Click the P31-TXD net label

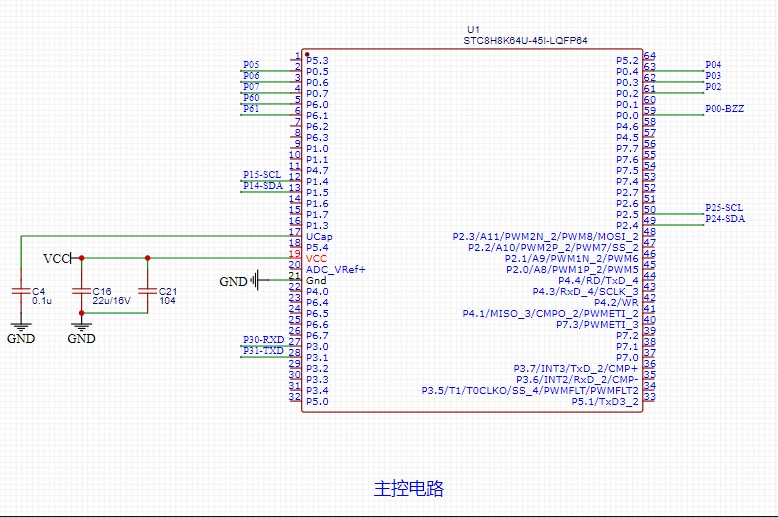263,351
